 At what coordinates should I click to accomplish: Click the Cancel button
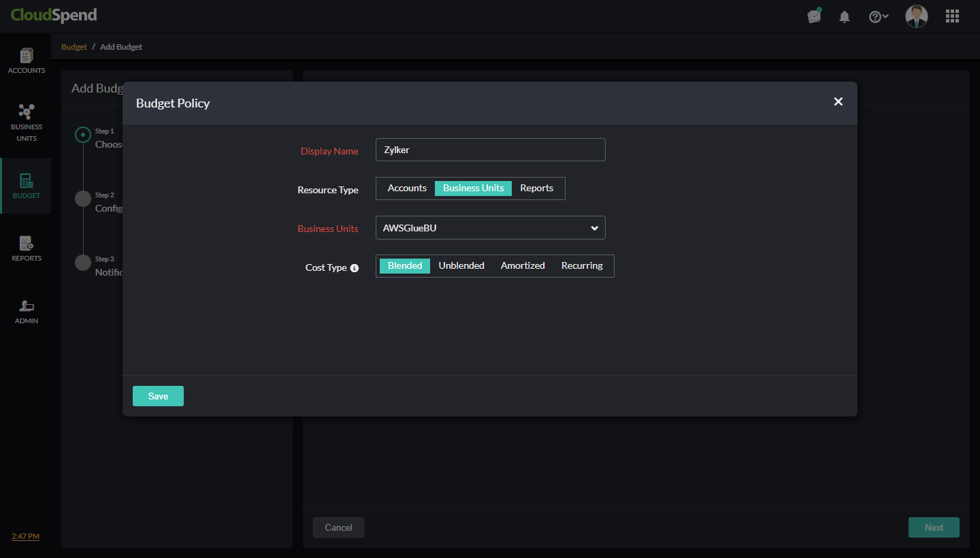click(x=338, y=527)
